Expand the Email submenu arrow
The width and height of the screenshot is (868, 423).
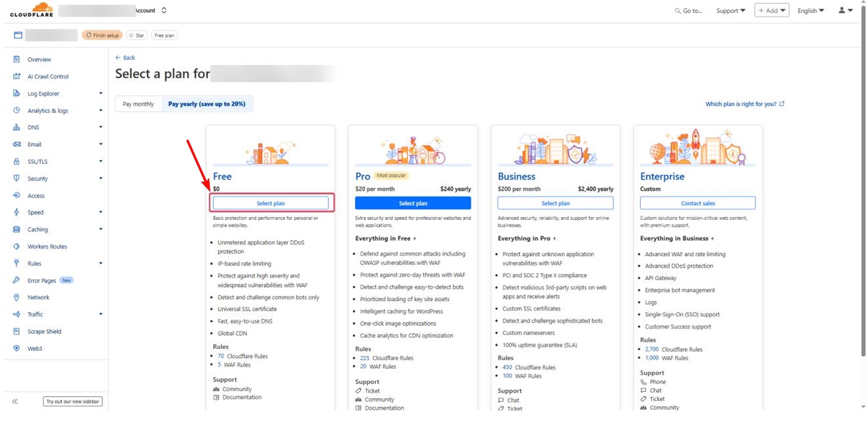101,144
